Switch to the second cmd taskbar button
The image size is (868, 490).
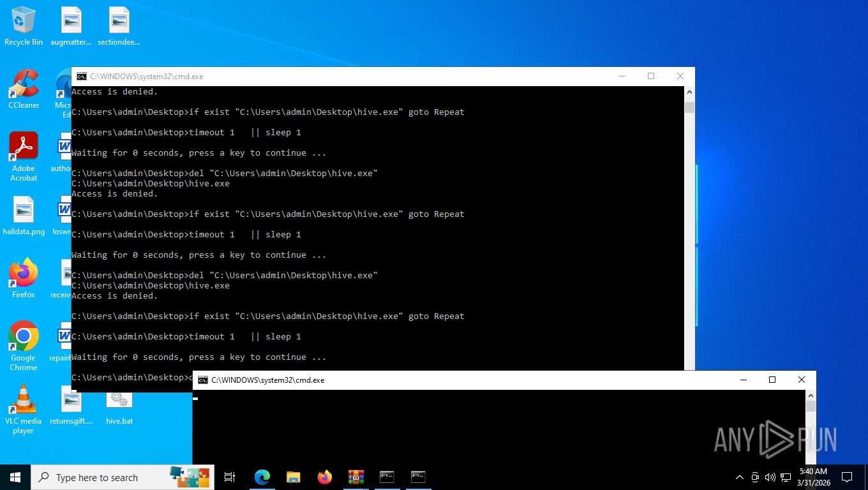click(x=418, y=477)
